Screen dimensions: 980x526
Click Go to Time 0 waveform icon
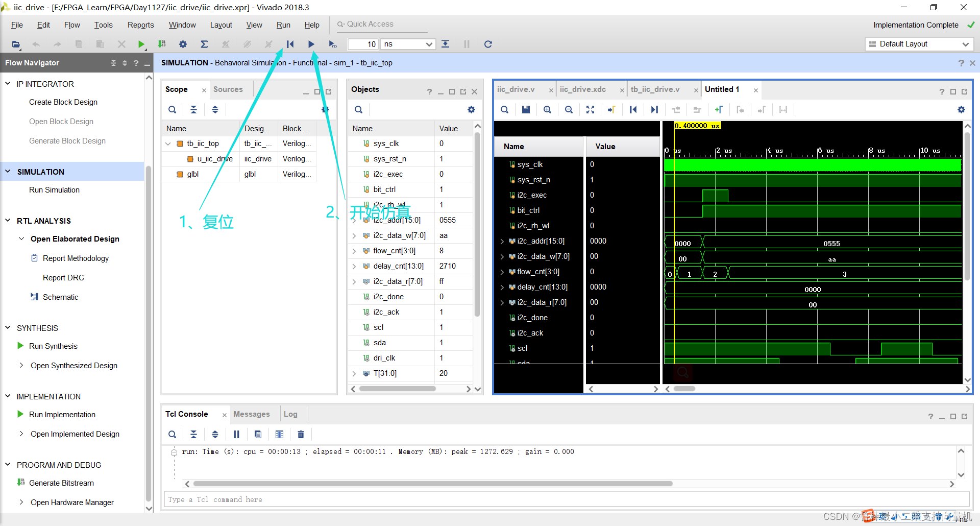click(x=633, y=110)
